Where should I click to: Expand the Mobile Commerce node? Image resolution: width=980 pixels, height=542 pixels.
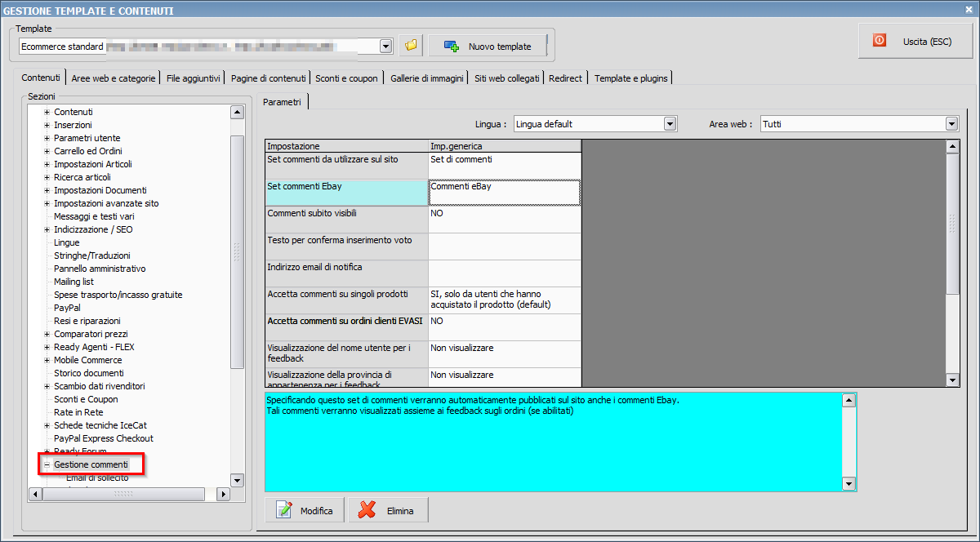(x=47, y=360)
